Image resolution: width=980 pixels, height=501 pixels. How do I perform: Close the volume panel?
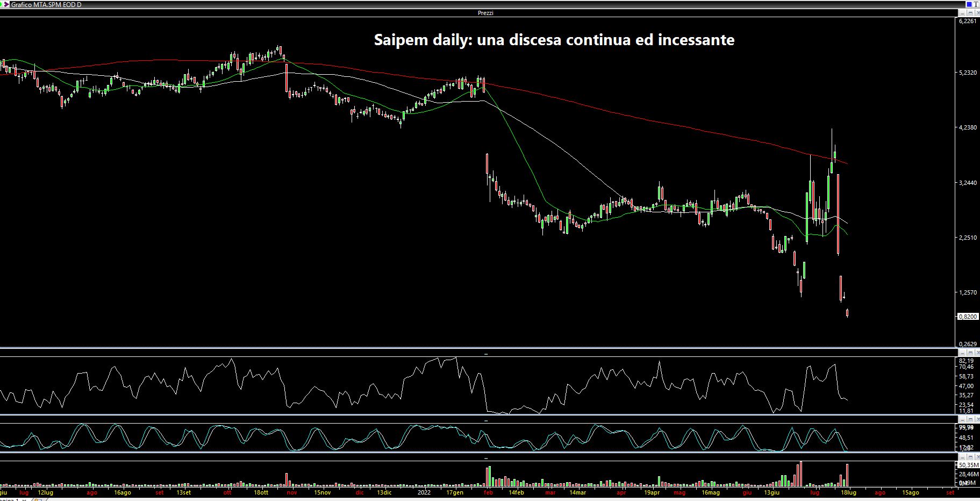click(977, 456)
